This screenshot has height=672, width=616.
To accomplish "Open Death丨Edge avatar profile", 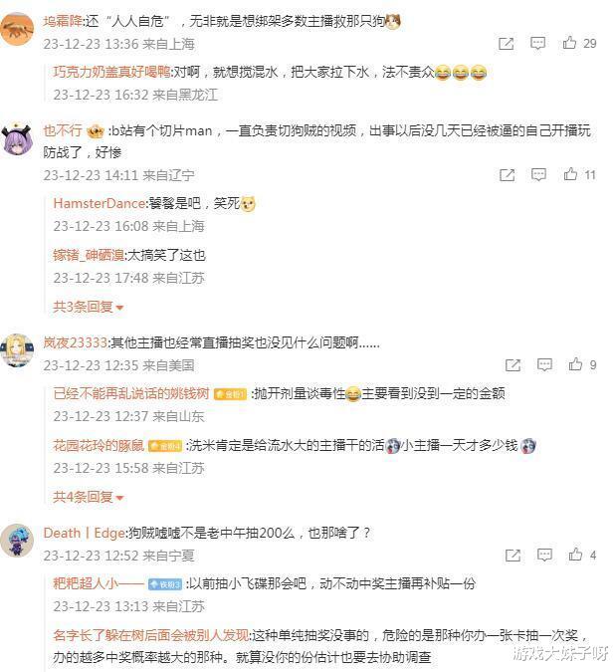I will (17, 541).
